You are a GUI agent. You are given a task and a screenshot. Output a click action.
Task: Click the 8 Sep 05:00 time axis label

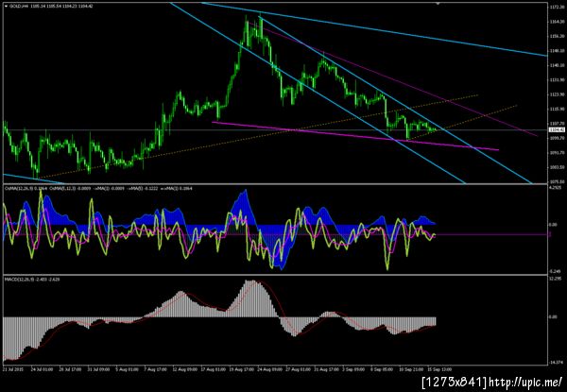[382, 369]
